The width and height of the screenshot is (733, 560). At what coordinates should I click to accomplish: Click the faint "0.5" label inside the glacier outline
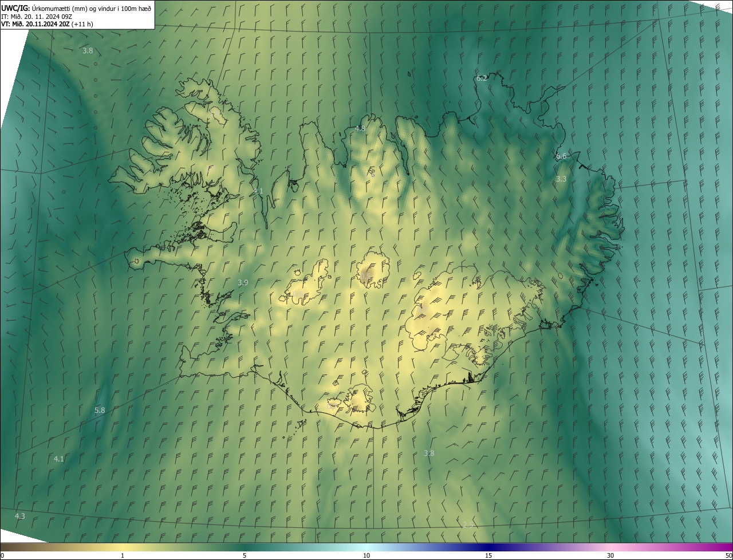pyautogui.click(x=366, y=276)
